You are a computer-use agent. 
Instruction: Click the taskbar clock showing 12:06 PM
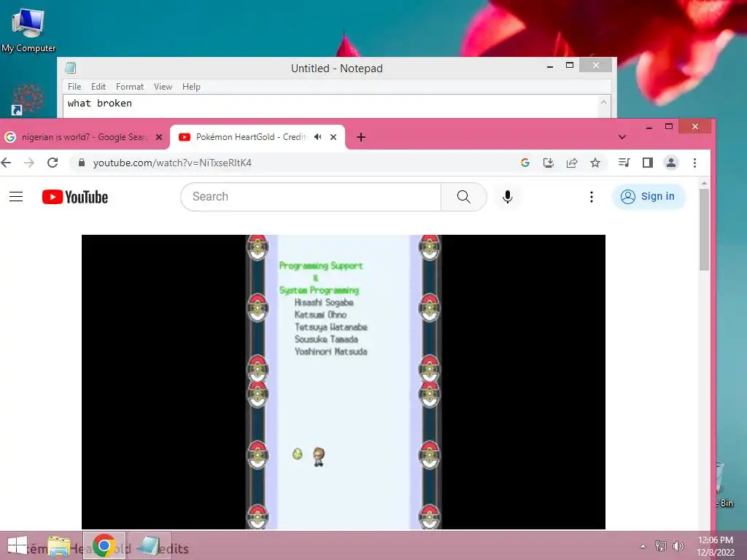716,546
